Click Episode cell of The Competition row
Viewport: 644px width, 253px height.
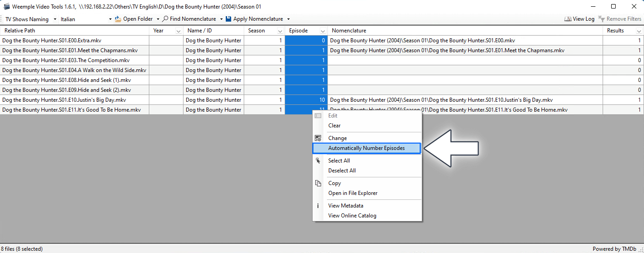[306, 60]
